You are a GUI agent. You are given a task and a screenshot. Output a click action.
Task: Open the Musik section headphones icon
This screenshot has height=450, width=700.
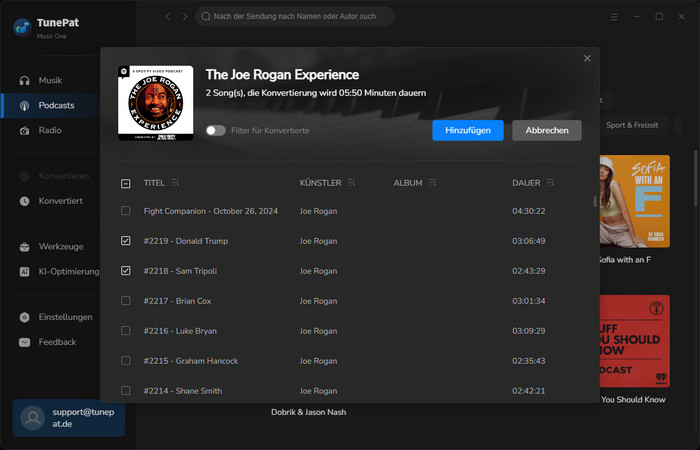click(x=25, y=81)
